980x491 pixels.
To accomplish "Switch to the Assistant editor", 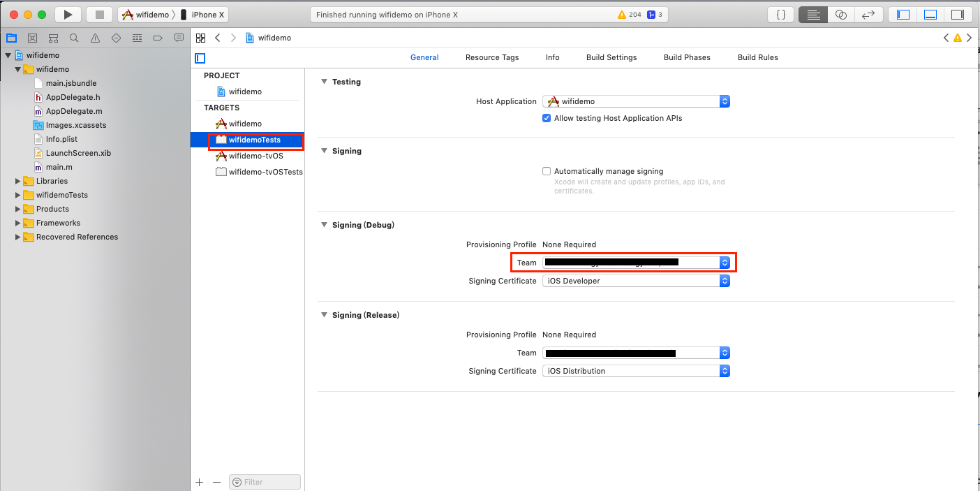I will [841, 15].
